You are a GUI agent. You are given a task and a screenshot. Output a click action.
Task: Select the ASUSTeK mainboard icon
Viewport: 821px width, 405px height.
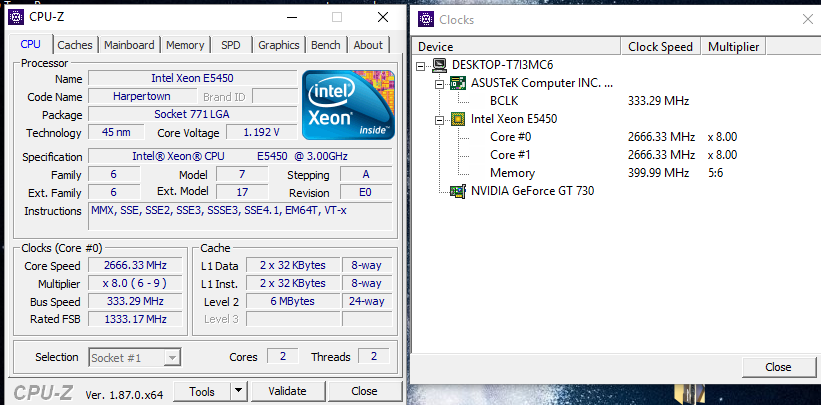tap(458, 83)
